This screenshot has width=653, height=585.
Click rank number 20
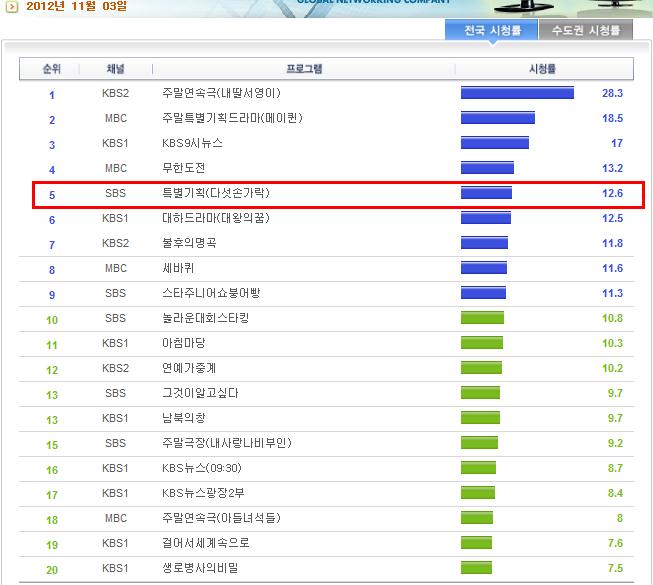click(52, 570)
